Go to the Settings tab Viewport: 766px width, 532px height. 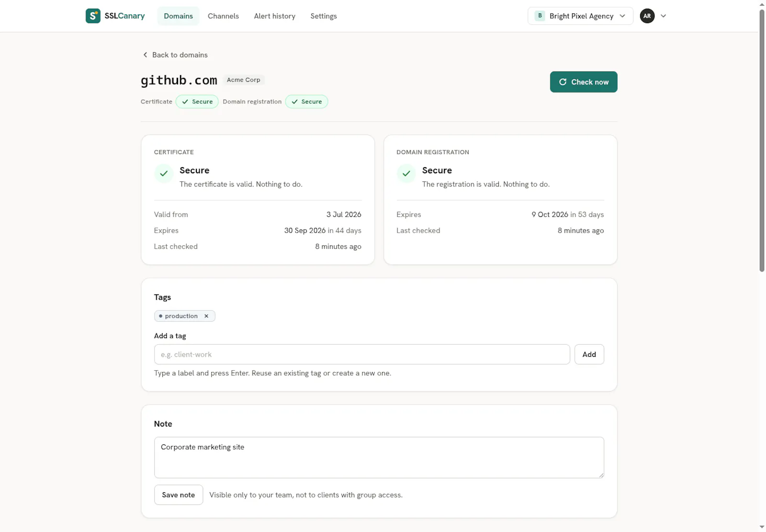point(324,16)
